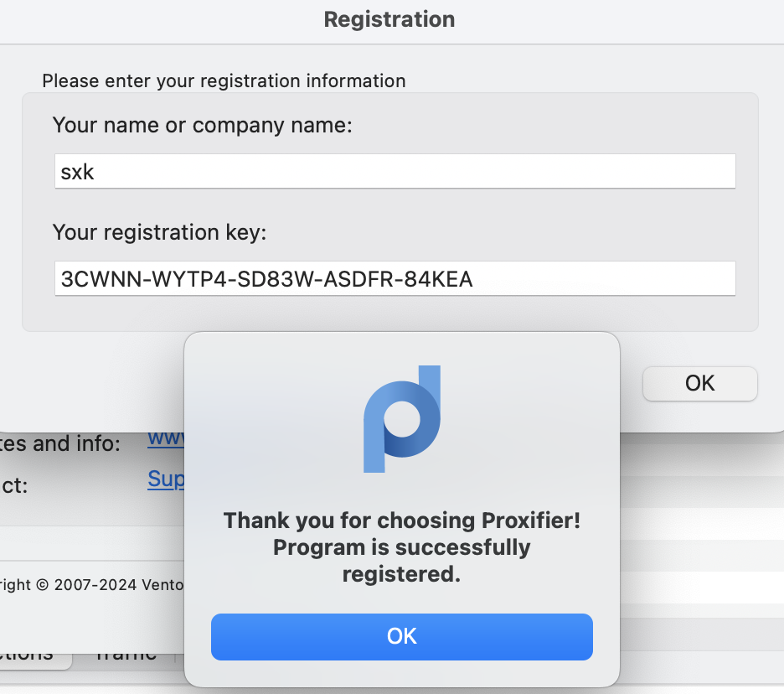This screenshot has height=694, width=784.
Task: Confirm the success alert with blue OK
Action: pyautogui.click(x=401, y=636)
